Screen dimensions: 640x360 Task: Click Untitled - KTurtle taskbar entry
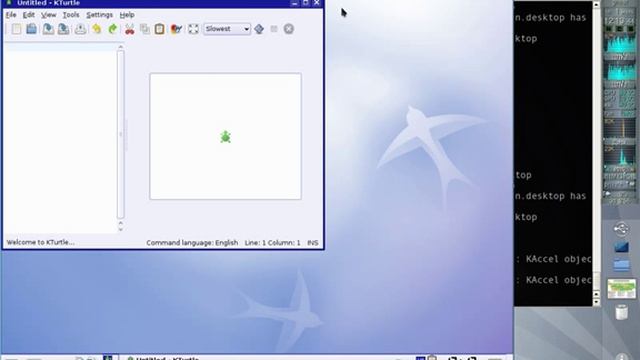point(163,358)
